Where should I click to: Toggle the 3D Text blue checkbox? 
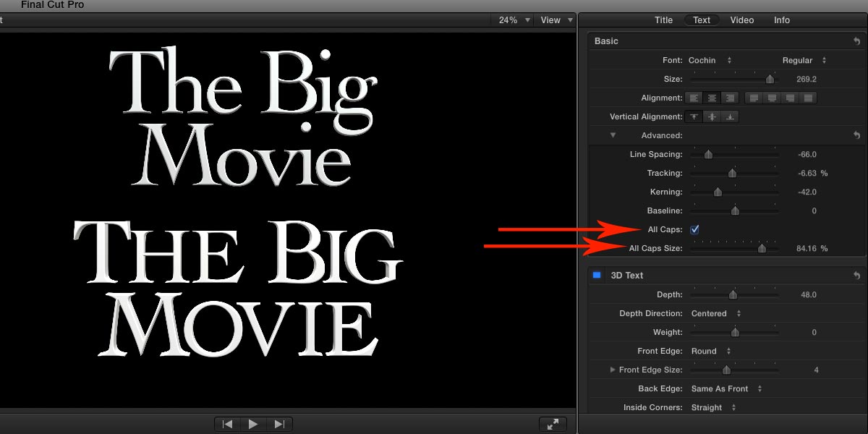pos(597,275)
